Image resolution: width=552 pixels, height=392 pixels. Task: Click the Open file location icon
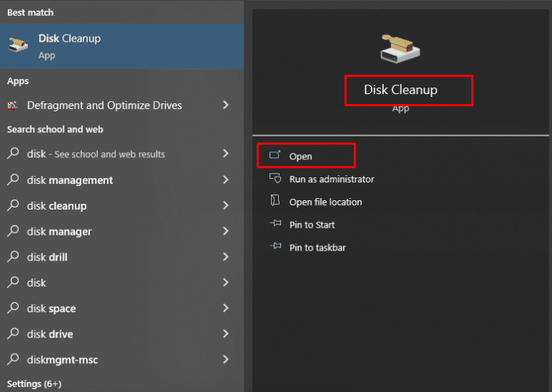click(x=275, y=200)
